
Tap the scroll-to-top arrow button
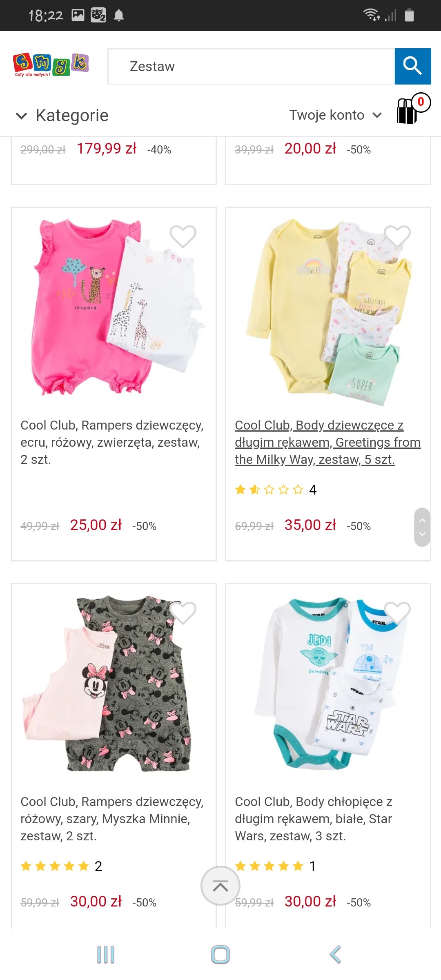click(220, 886)
